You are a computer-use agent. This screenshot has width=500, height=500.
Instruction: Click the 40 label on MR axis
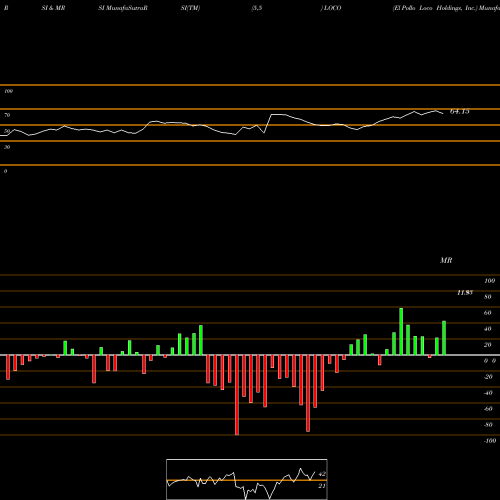(488, 329)
